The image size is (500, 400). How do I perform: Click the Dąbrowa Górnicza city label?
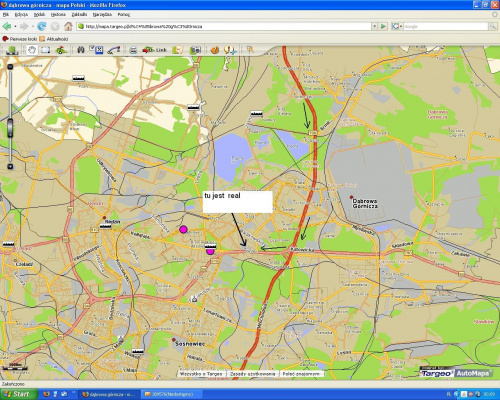tap(365, 203)
